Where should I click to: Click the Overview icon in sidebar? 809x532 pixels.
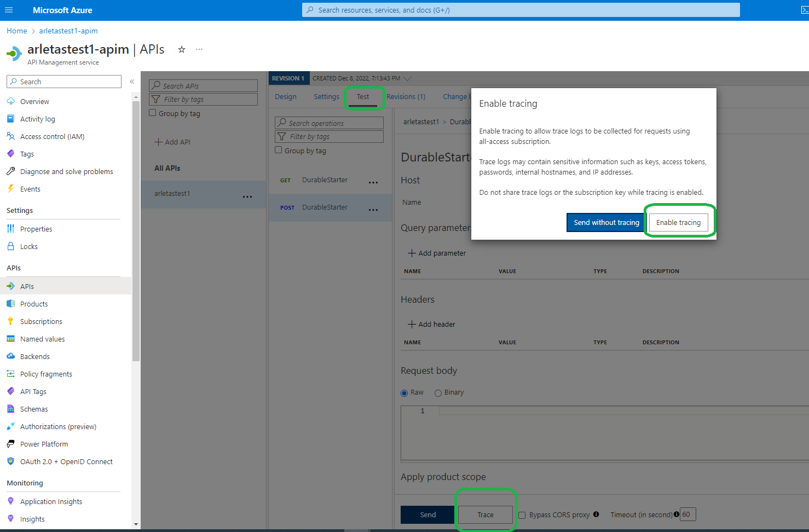10,101
